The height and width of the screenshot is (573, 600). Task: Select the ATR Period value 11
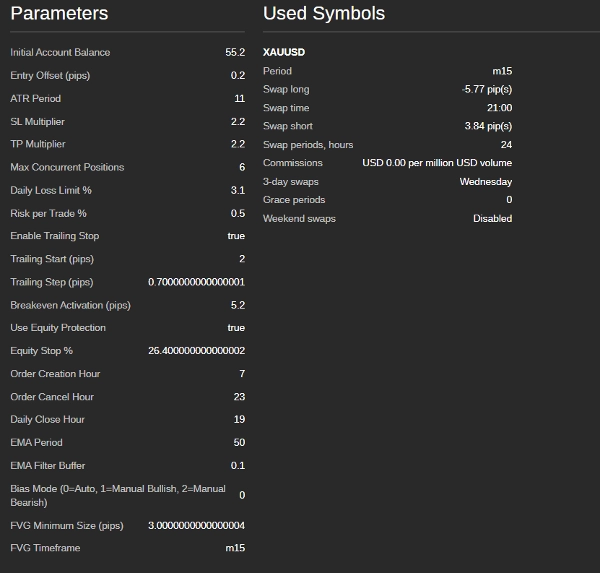pos(239,98)
